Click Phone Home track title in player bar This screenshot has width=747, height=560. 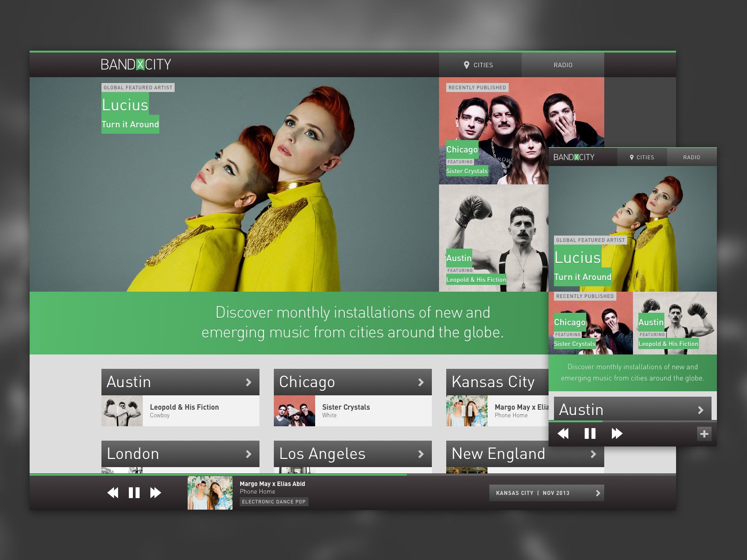258,492
